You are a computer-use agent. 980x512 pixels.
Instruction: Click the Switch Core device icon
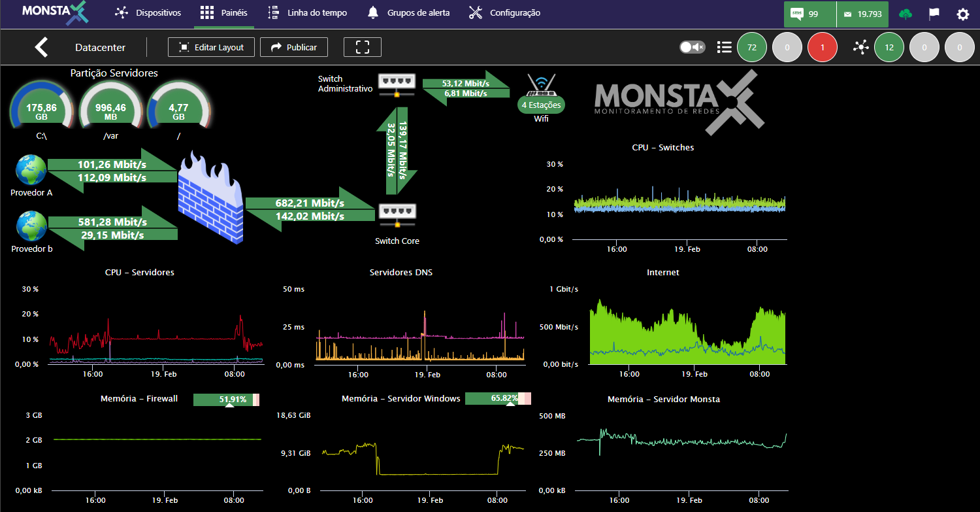397,214
